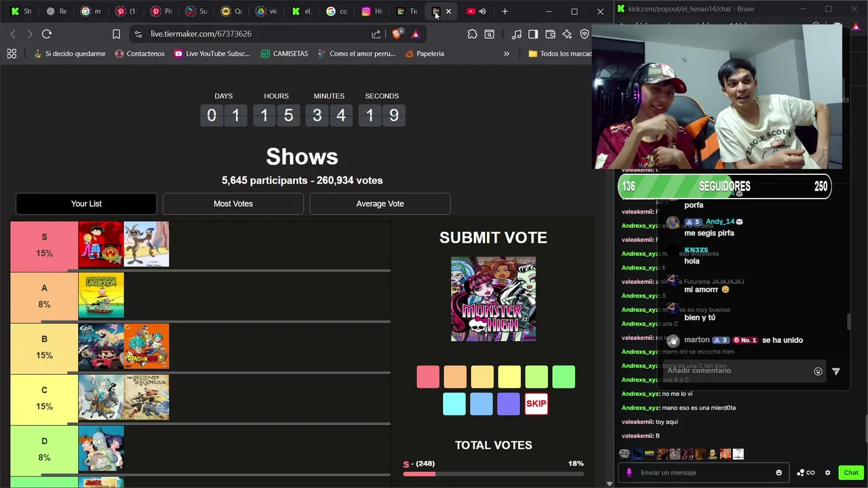This screenshot has width=868, height=488.
Task: Open media control music note icon
Action: (x=517, y=34)
